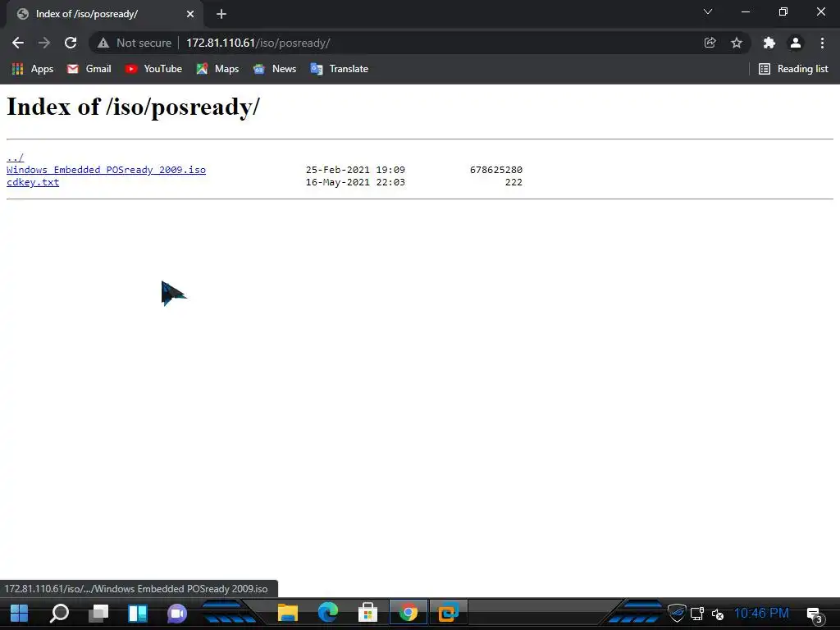Open the Chat app on taskbar
This screenshot has width=840, height=630.
click(x=177, y=613)
